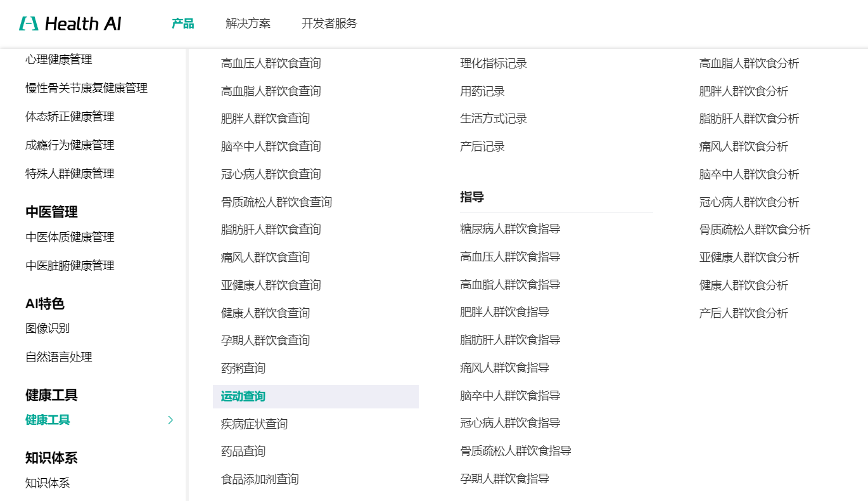Open 药粥查询 link
Image resolution: width=868 pixels, height=501 pixels.
[x=243, y=368]
